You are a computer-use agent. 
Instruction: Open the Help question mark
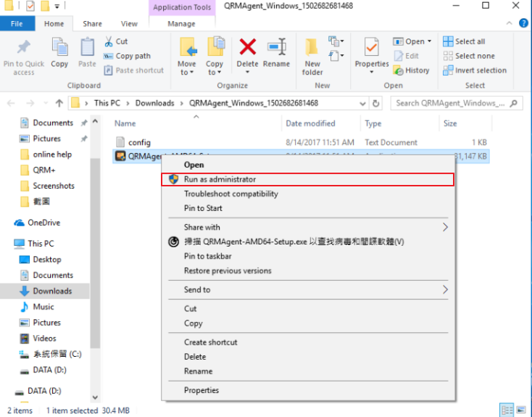pyautogui.click(x=523, y=23)
